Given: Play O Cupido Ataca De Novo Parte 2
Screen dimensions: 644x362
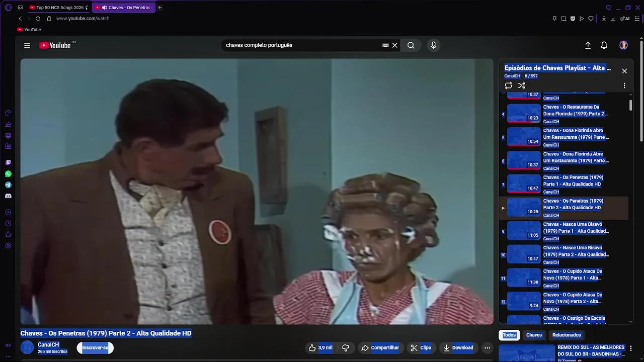Looking at the screenshot, I should coord(563,301).
